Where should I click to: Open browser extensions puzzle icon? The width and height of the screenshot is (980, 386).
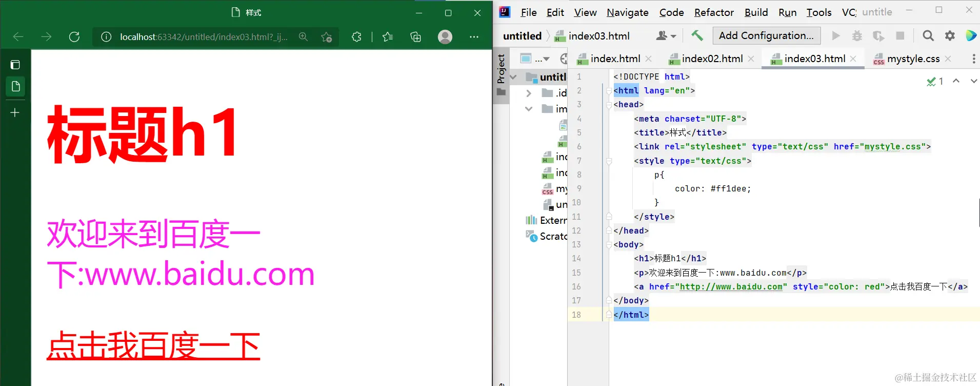pos(356,37)
